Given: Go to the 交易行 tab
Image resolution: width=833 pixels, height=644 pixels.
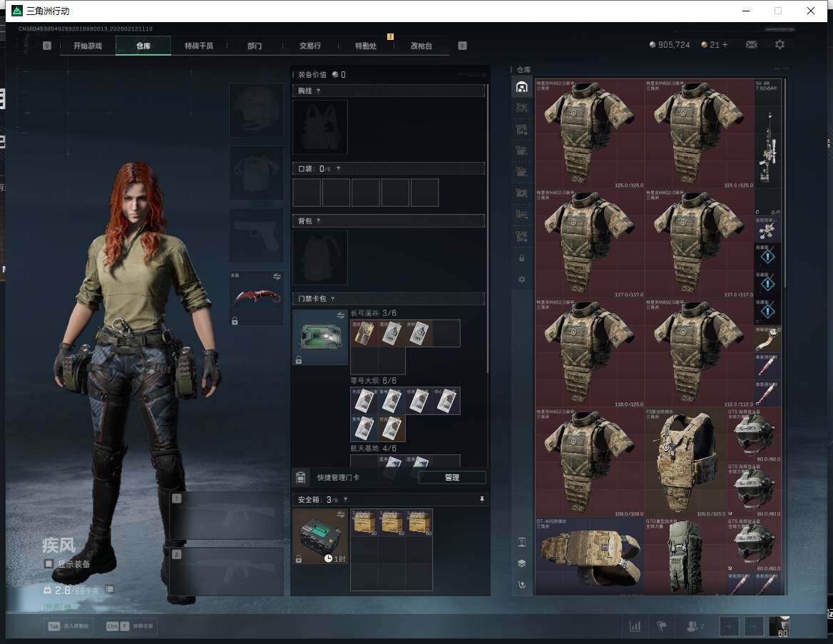Looking at the screenshot, I should point(310,46).
